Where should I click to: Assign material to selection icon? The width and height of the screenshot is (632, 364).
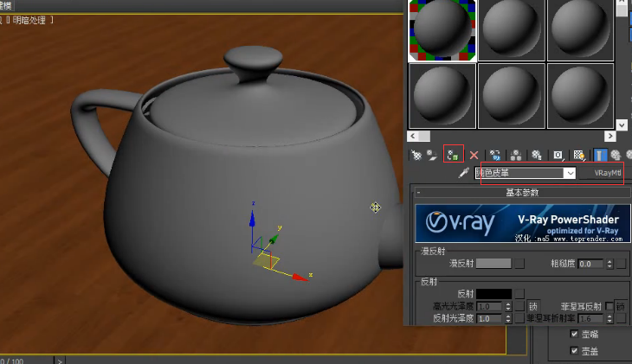point(453,155)
